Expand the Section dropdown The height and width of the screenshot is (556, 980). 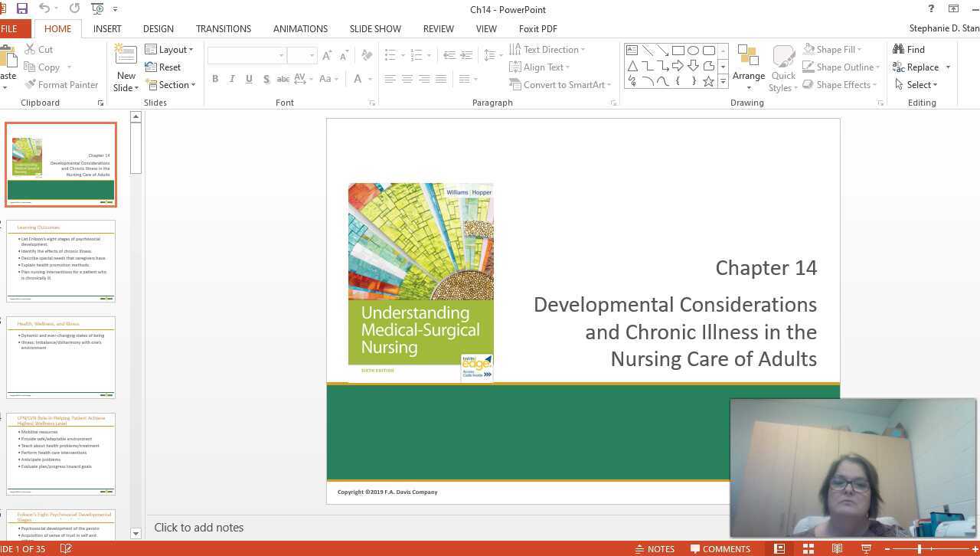(171, 85)
